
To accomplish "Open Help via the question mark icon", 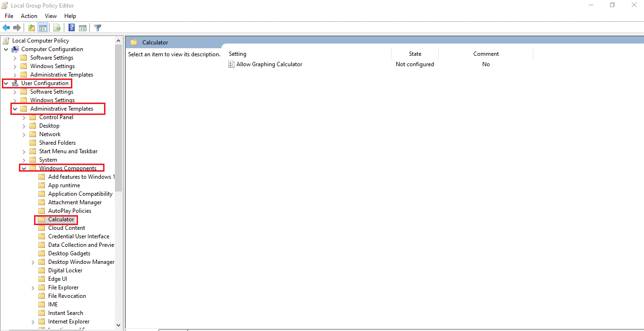I will tap(72, 27).
